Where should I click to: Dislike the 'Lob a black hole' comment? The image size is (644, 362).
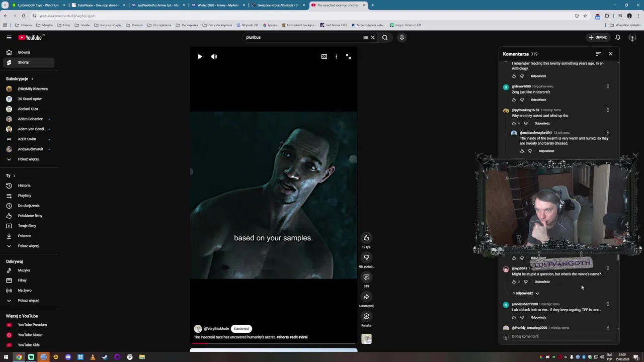pyautogui.click(x=522, y=317)
